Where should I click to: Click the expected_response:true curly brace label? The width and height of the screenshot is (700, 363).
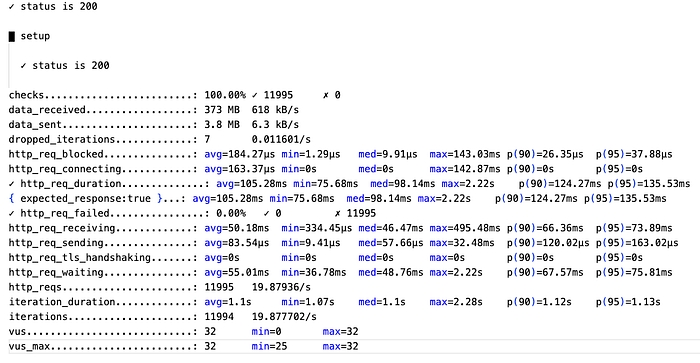(85, 198)
